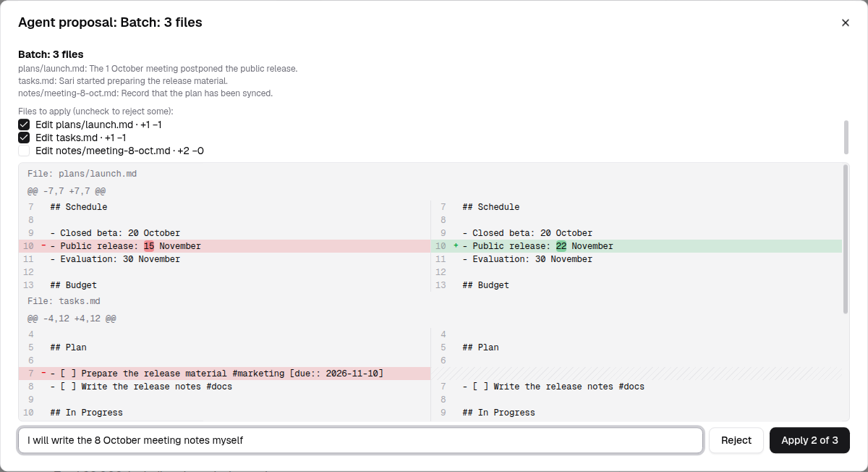Click right '## Schedule' heading line
This screenshot has height=472, width=868.
pos(637,207)
